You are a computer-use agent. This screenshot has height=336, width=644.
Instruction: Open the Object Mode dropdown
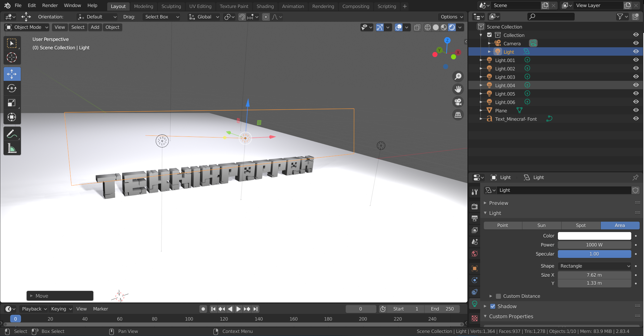27,27
